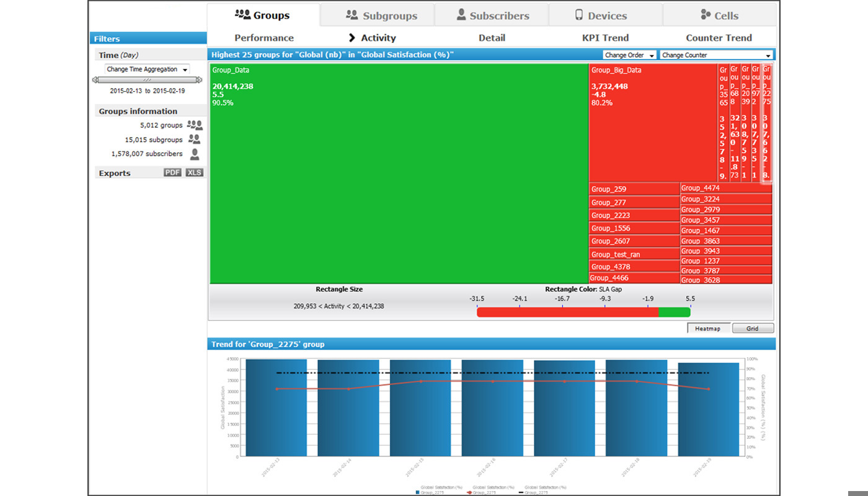The width and height of the screenshot is (868, 496).
Task: Select the Group_Big_Data rectangle
Action: coord(653,122)
